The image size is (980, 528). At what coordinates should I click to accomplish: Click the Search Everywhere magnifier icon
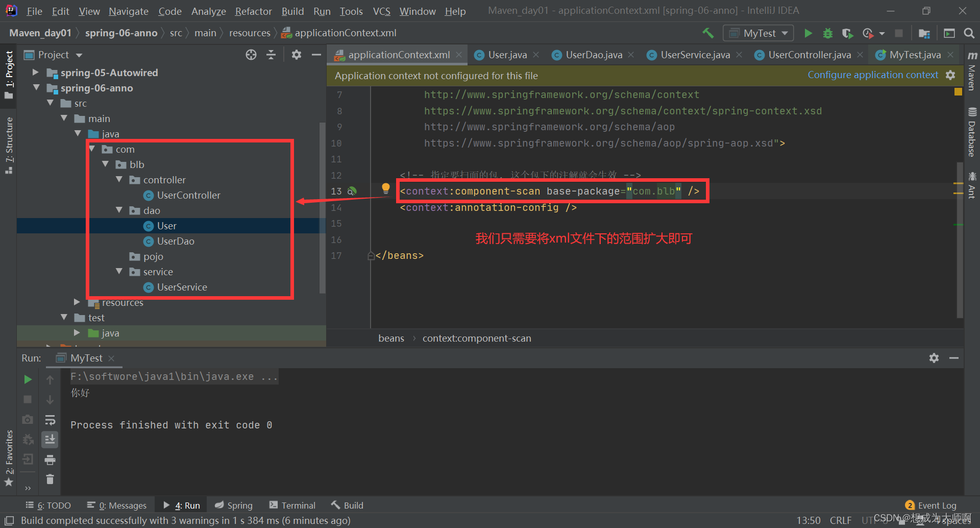[x=969, y=33]
